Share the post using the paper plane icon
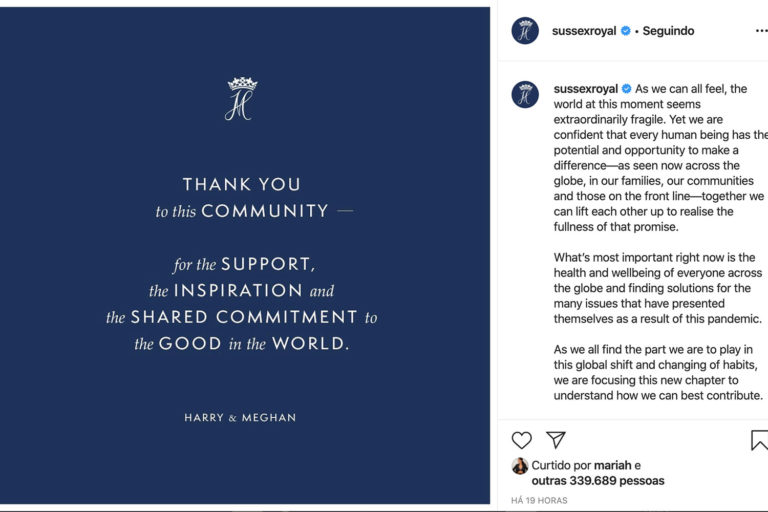The height and width of the screenshot is (512, 768). (x=556, y=440)
